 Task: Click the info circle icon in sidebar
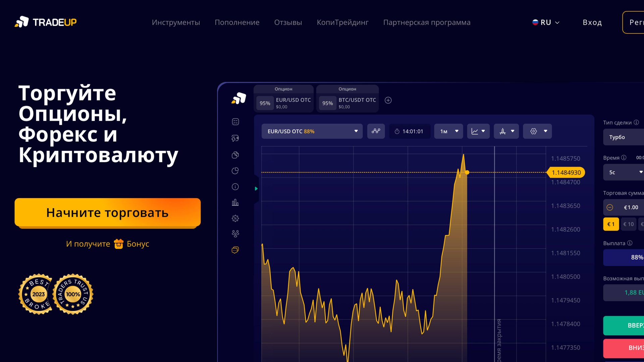(x=235, y=187)
